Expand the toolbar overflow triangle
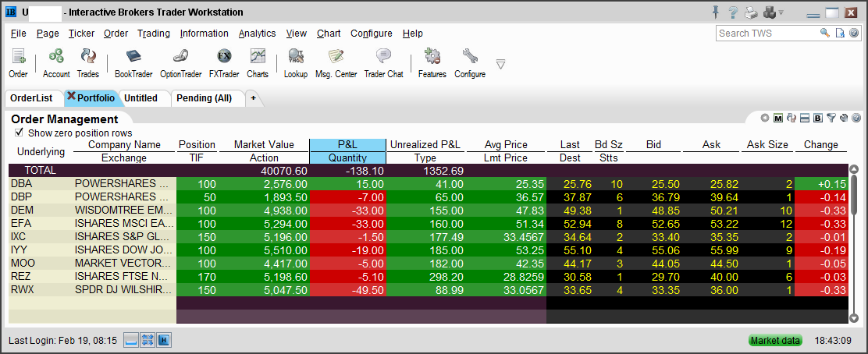Viewport: 868px width, 354px height. [x=501, y=64]
